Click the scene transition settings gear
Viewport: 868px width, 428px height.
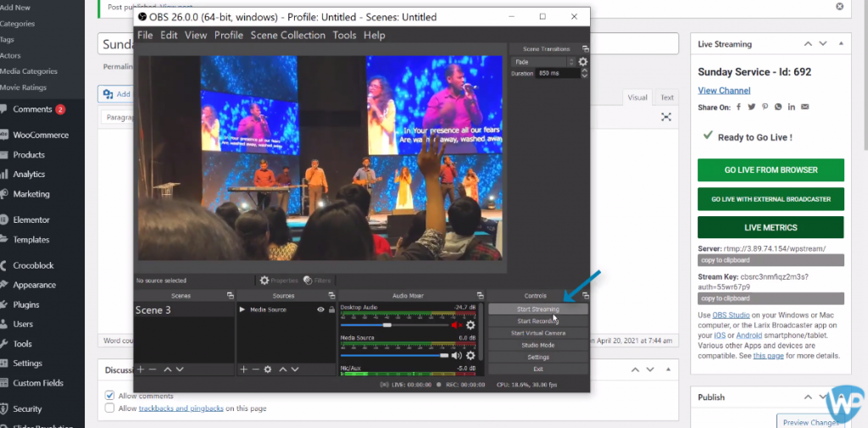582,62
